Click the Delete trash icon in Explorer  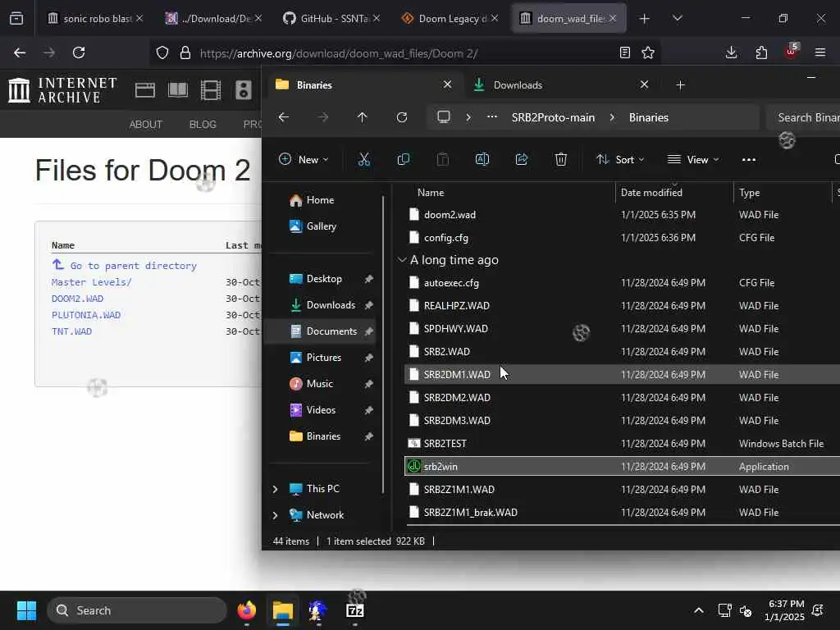(561, 160)
